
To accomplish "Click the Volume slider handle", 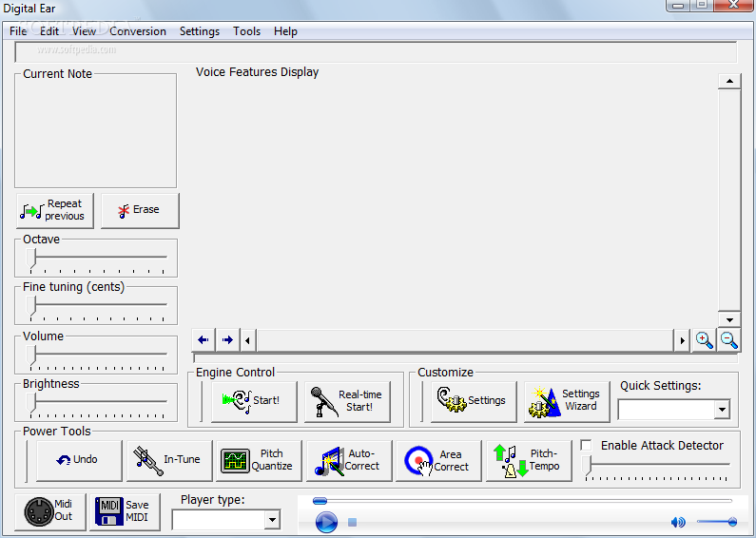I will [x=31, y=355].
